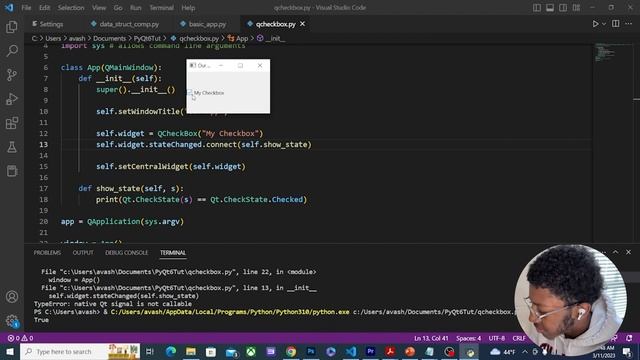The width and height of the screenshot is (640, 360).
Task: Open the Search view in activity bar
Action: point(12,51)
